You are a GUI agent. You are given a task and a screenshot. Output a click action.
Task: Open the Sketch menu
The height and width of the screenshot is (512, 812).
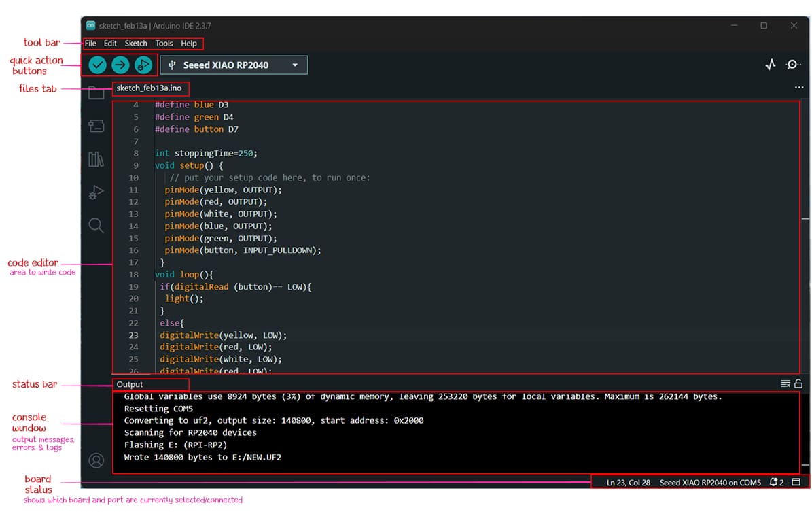(x=136, y=44)
